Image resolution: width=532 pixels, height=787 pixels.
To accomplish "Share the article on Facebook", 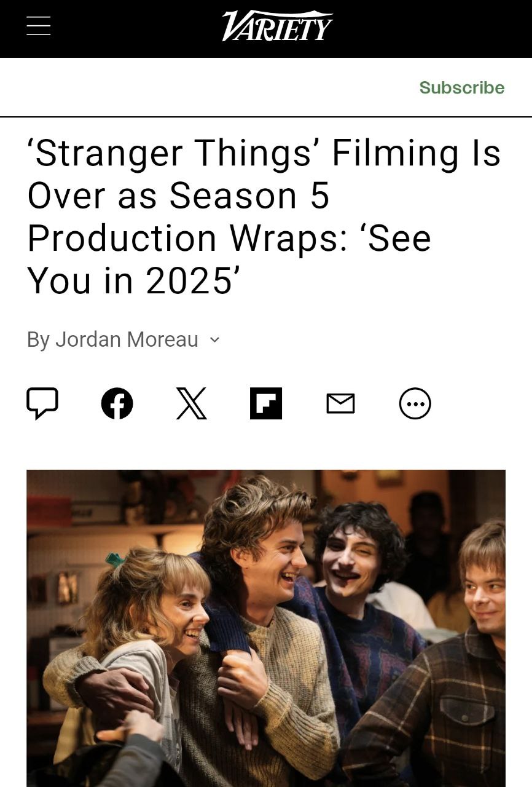I will [117, 403].
